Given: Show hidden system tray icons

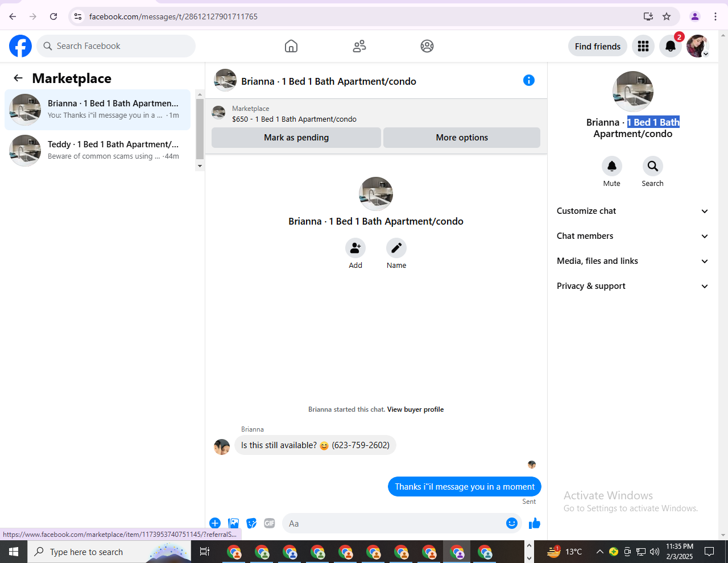Looking at the screenshot, I should pyautogui.click(x=599, y=552).
